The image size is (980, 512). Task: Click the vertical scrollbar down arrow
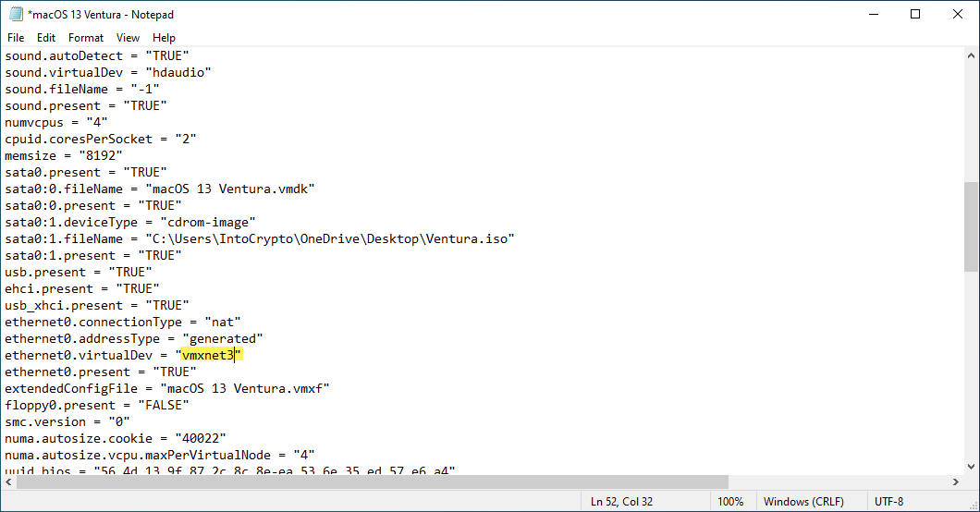coord(972,466)
